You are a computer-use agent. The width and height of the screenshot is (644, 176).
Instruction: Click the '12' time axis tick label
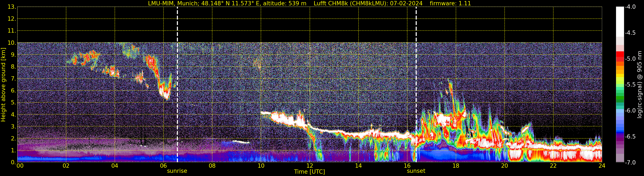(x=310, y=166)
